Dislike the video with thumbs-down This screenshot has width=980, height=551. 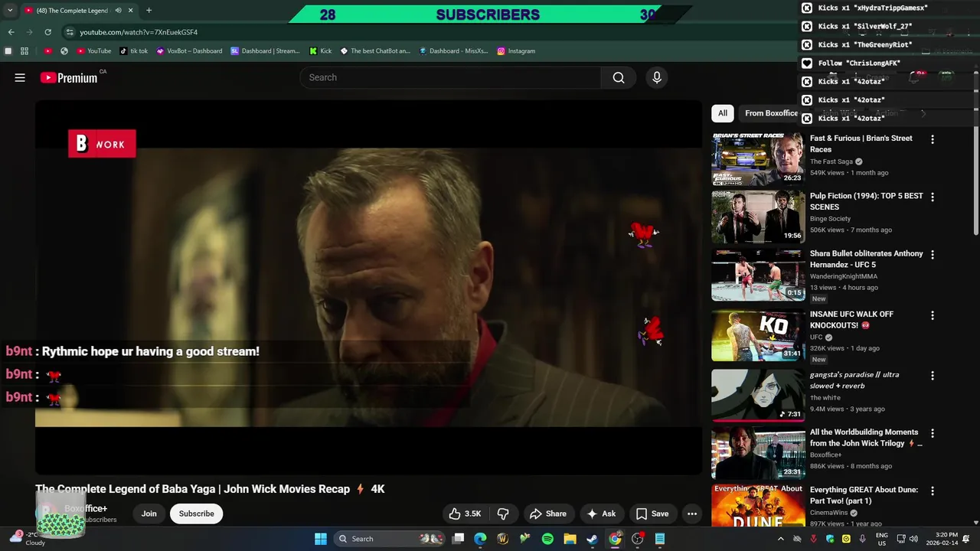point(503,514)
